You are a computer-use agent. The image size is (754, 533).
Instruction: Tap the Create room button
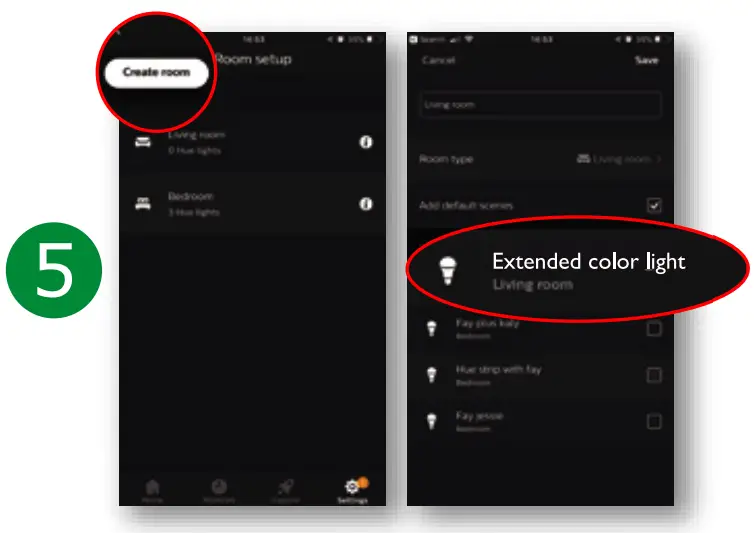coord(157,73)
